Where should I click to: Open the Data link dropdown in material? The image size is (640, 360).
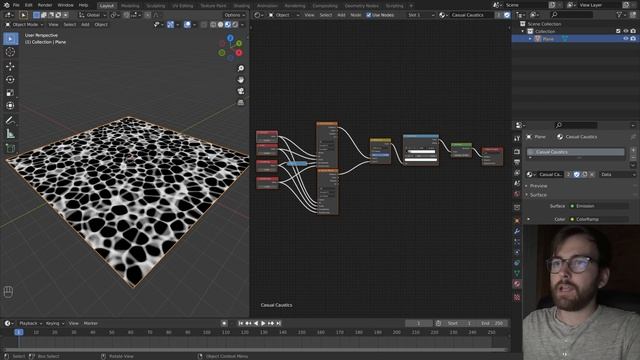click(618, 175)
